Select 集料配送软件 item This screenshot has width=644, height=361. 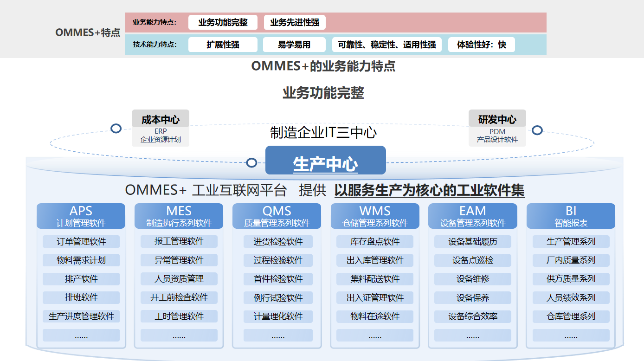[375, 279]
